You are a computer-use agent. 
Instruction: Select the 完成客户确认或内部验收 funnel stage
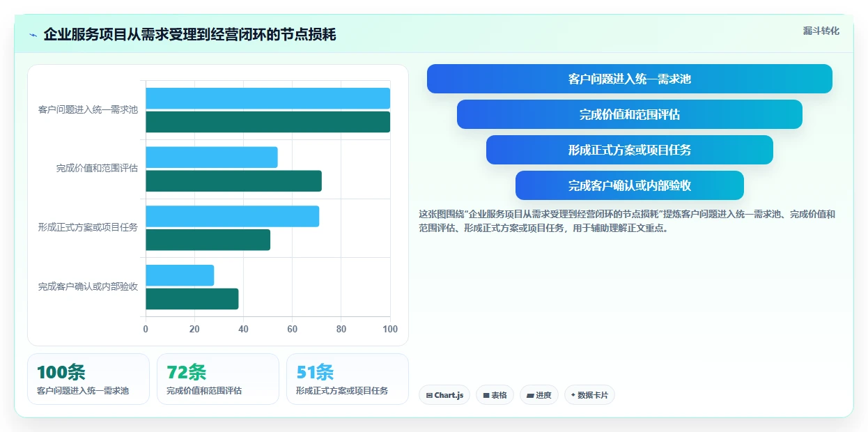[x=629, y=185]
